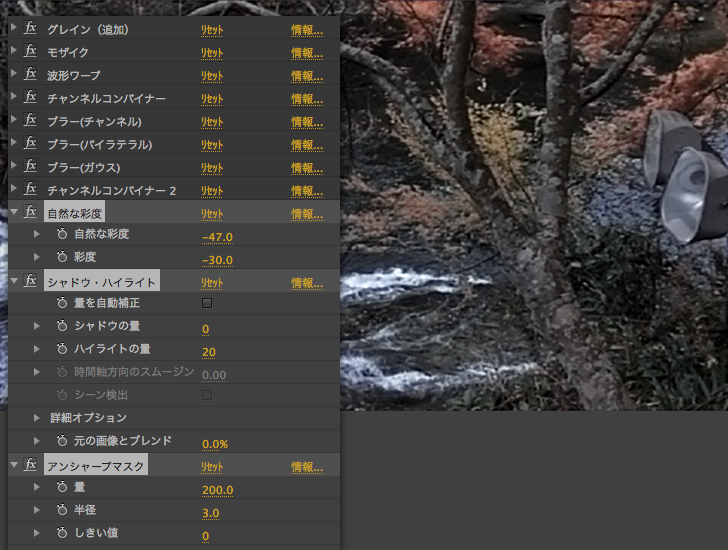The width and height of the screenshot is (728, 550).
Task: Enable stopwatch for 半径 property
Action: (x=62, y=511)
